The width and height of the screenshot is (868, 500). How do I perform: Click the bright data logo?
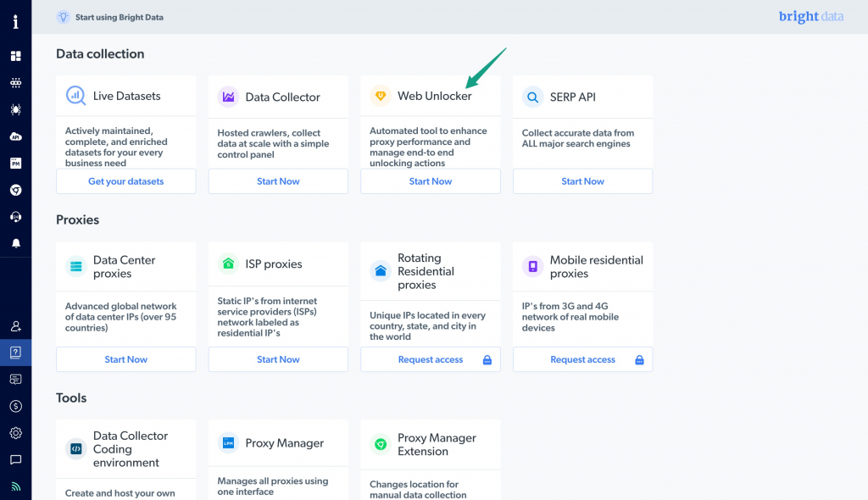pyautogui.click(x=811, y=17)
